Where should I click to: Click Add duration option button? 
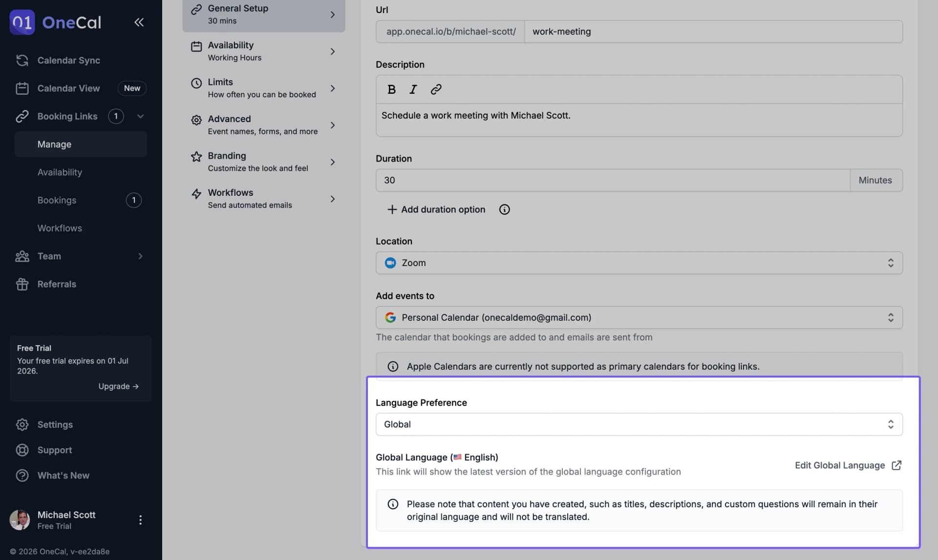click(436, 209)
